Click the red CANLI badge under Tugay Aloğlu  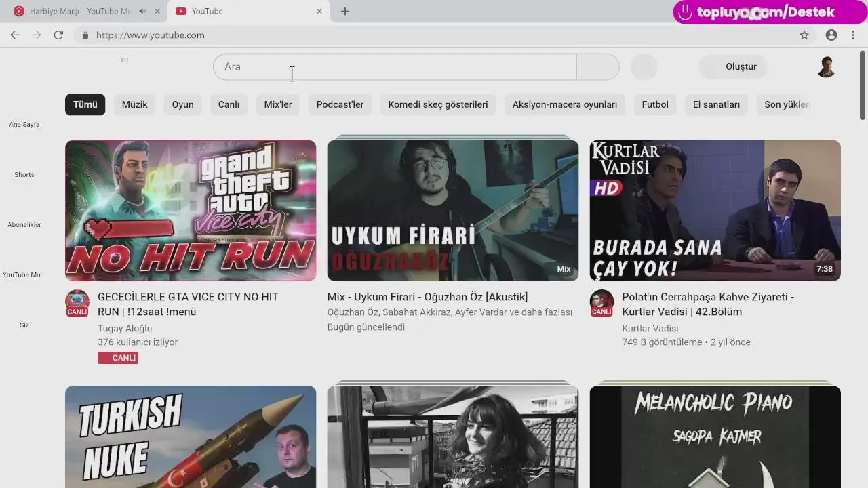(118, 358)
